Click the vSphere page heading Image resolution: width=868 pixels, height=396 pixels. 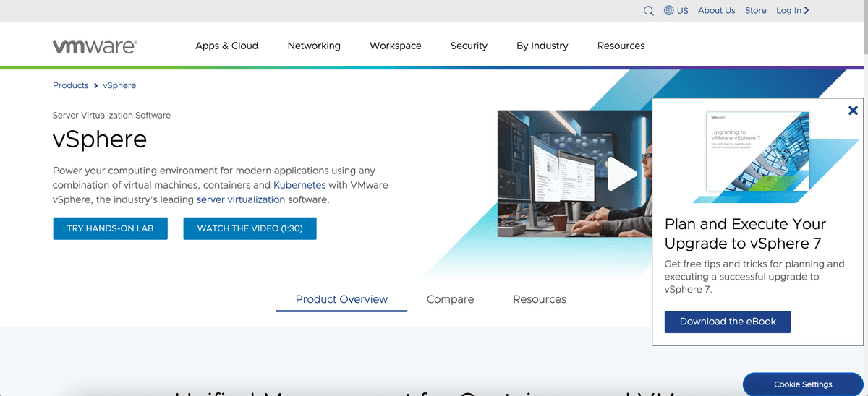pyautogui.click(x=100, y=139)
